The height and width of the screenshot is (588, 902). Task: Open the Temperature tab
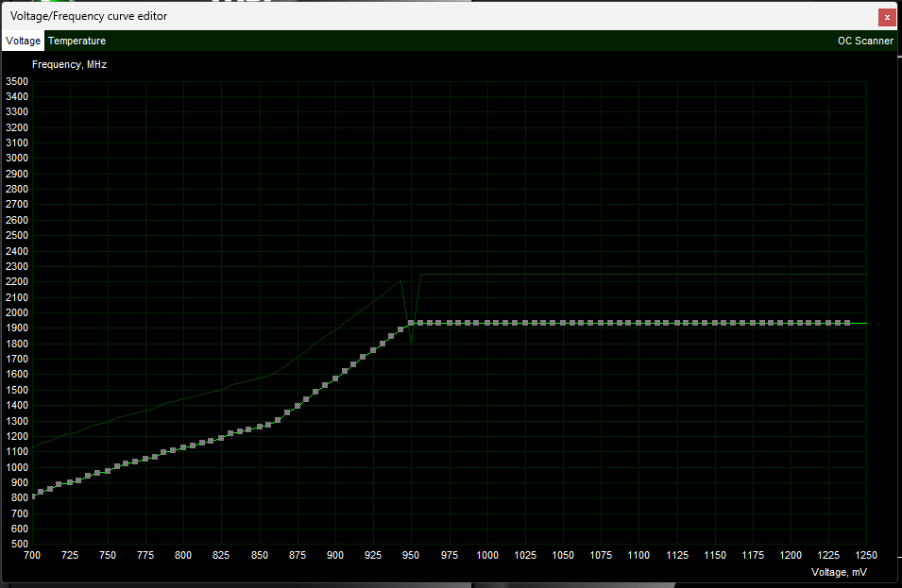tap(77, 41)
